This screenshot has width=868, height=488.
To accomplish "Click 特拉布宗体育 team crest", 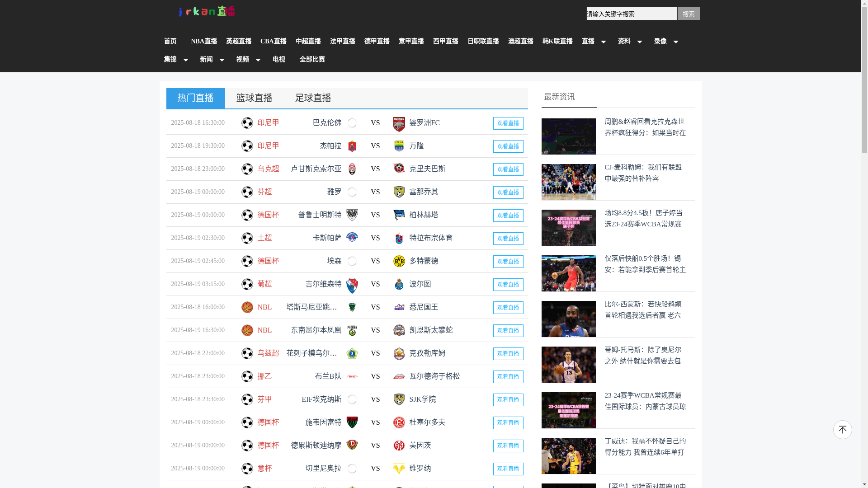I will coord(399,238).
